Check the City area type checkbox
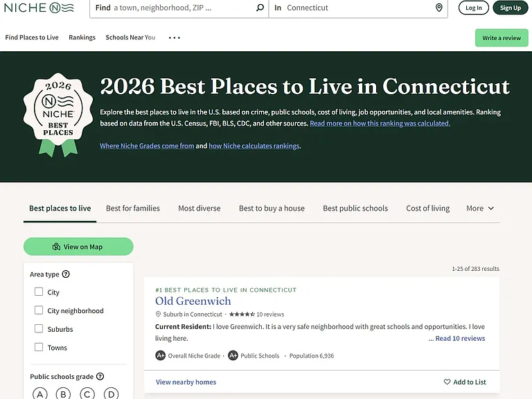This screenshot has width=532, height=399. (39, 292)
